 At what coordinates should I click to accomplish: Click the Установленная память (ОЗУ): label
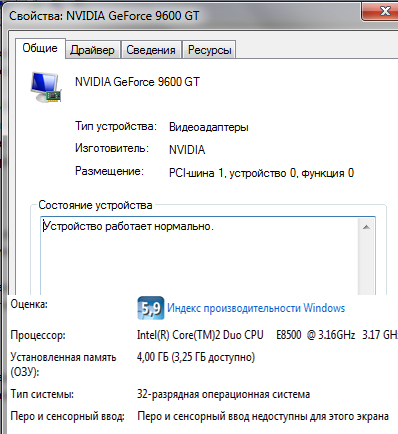[x=63, y=364]
